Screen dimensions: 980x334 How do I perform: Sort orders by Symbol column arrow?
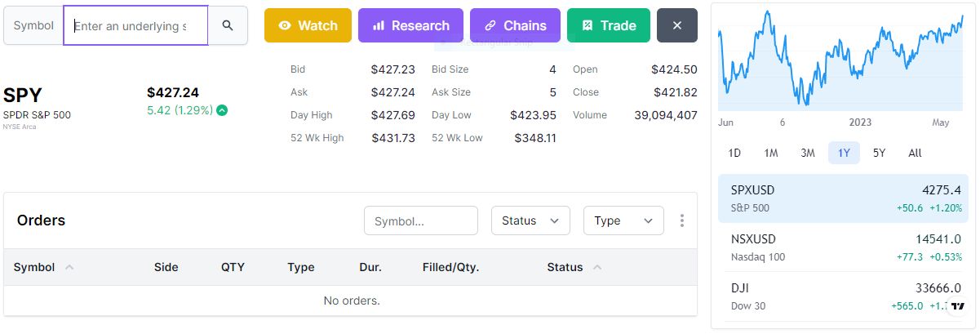point(69,267)
